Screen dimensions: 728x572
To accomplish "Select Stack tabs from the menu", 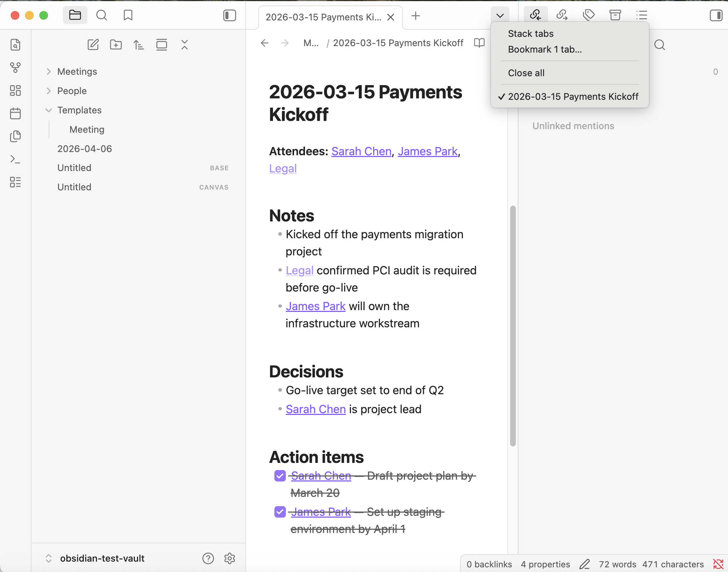I will tap(531, 33).
